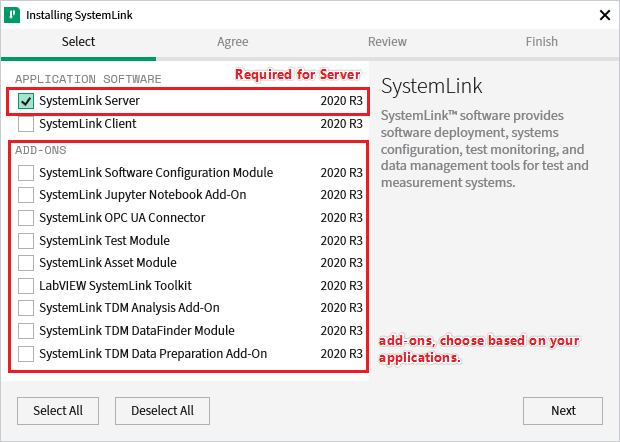This screenshot has height=442, width=620.
Task: Click the Select All button
Action: click(x=58, y=411)
